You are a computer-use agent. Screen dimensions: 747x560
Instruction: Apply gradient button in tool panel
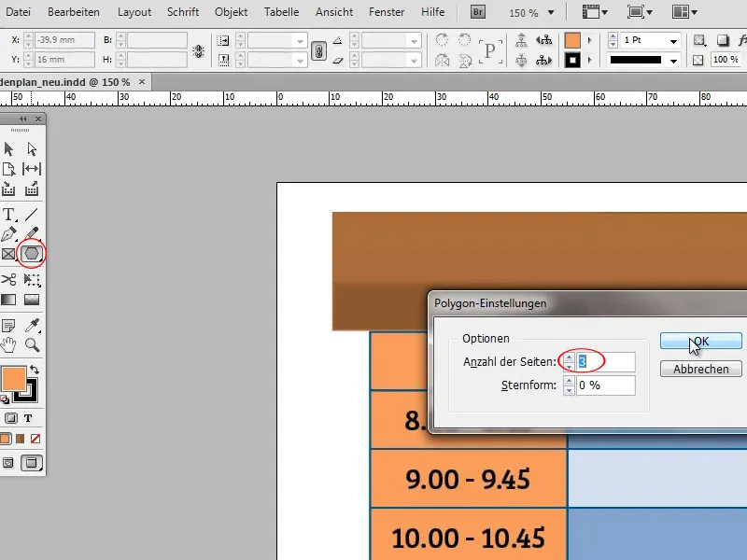coord(20,439)
